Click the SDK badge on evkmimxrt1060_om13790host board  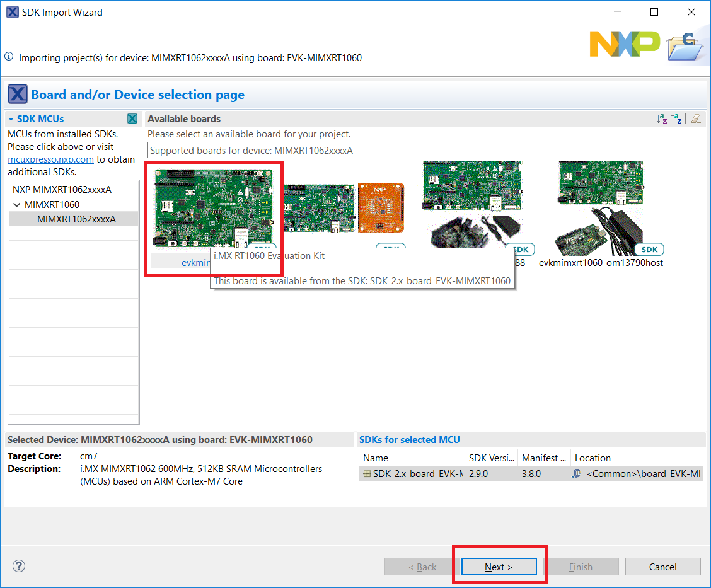(x=649, y=250)
